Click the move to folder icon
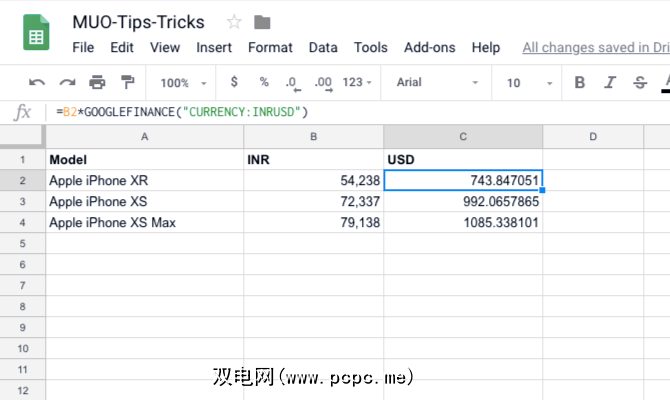Screen dimensions: 670x400 coord(262,22)
